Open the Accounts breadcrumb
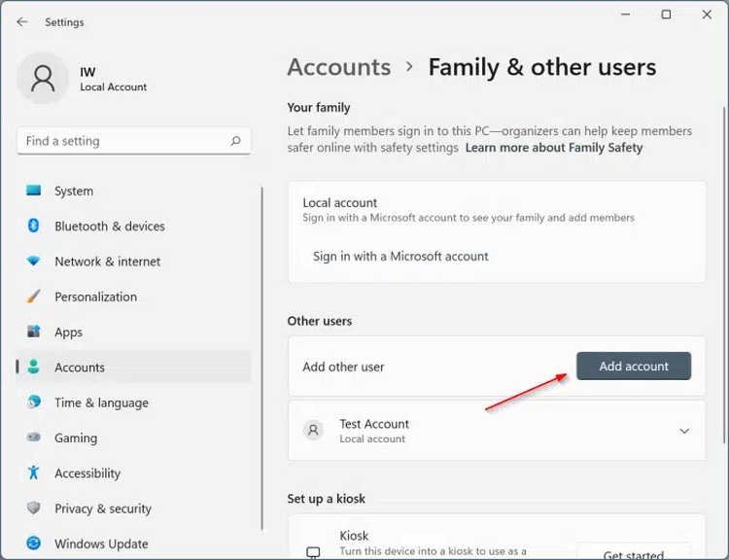Screen dimensions: 729x560 point(338,67)
